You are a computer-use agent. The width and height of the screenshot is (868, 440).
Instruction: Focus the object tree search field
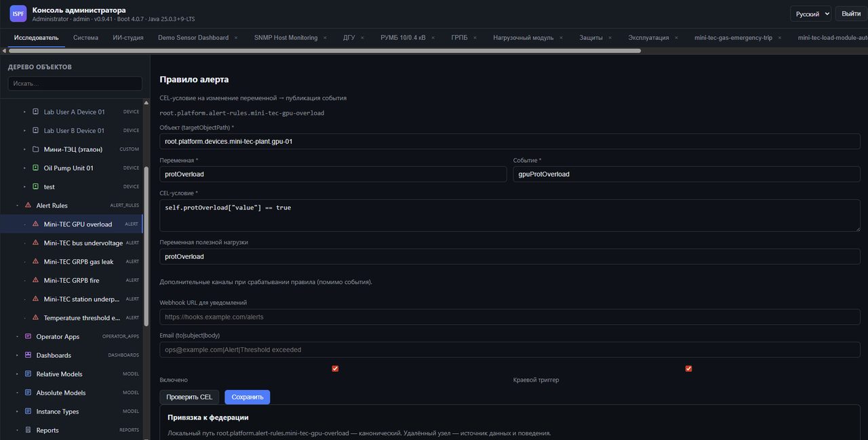coord(75,83)
